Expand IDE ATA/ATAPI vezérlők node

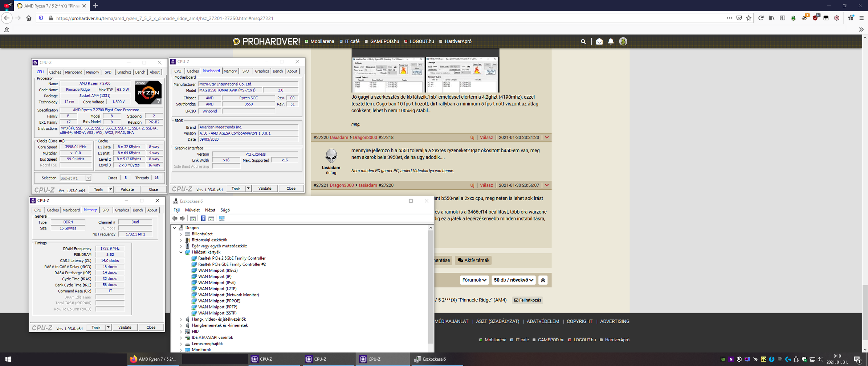tap(181, 338)
